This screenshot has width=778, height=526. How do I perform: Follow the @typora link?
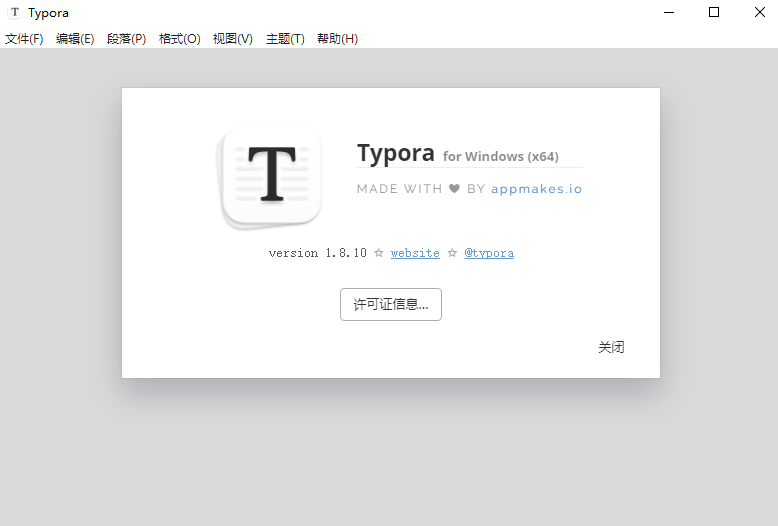(489, 253)
